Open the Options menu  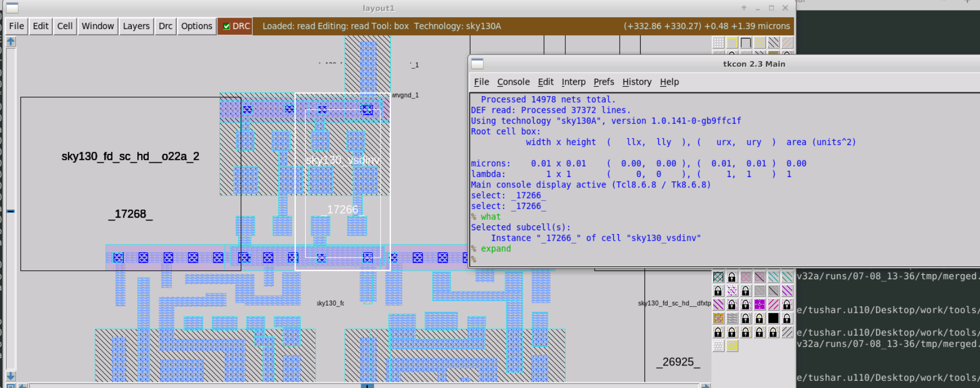click(197, 26)
